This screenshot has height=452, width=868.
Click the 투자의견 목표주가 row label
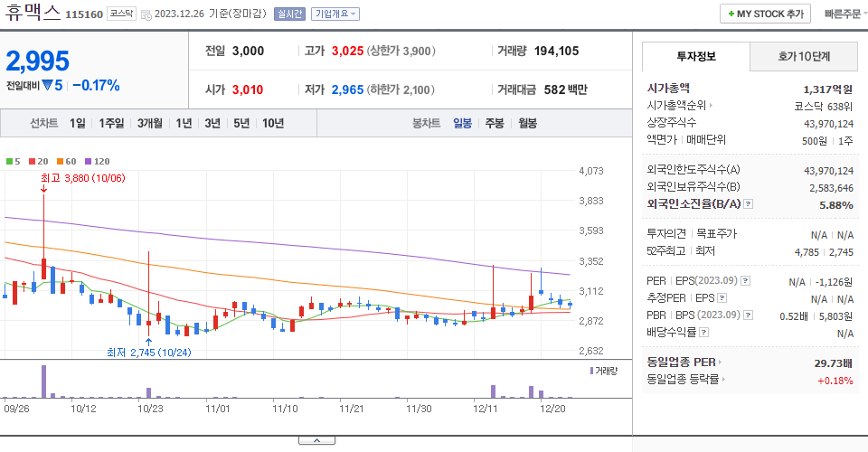pyautogui.click(x=692, y=234)
